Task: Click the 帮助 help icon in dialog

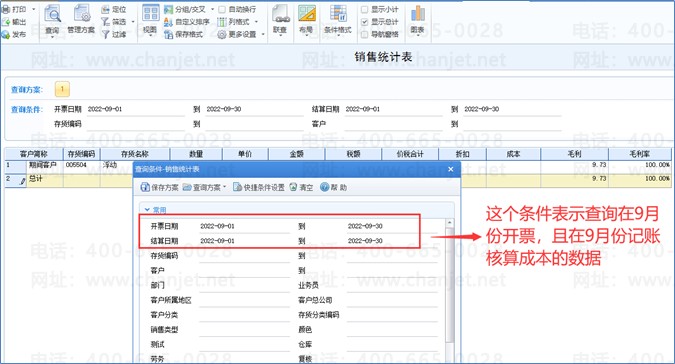Action: point(325,187)
